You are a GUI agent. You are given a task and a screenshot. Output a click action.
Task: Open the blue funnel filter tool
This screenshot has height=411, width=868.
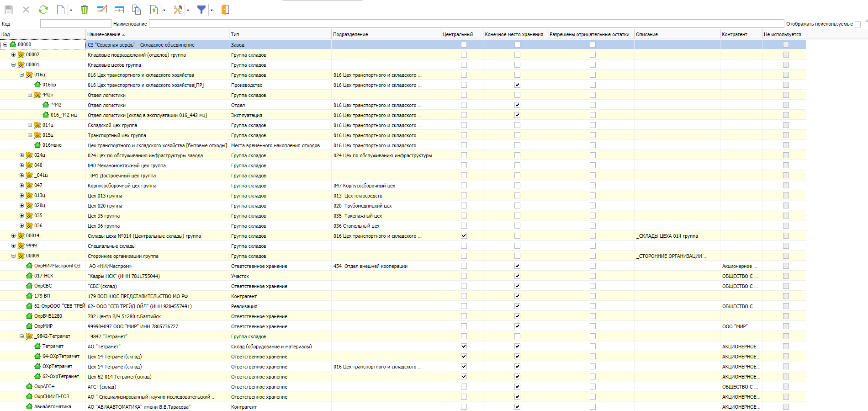point(201,10)
